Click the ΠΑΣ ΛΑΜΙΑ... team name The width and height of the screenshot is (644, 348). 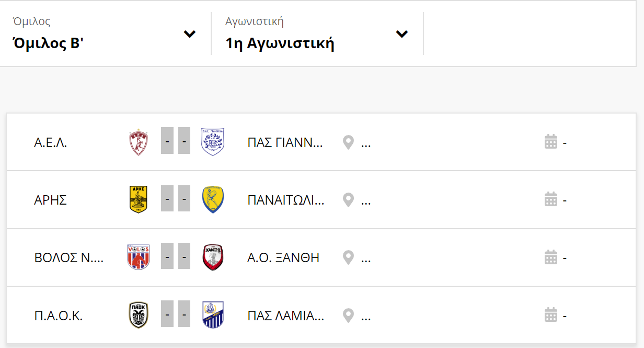tap(286, 316)
